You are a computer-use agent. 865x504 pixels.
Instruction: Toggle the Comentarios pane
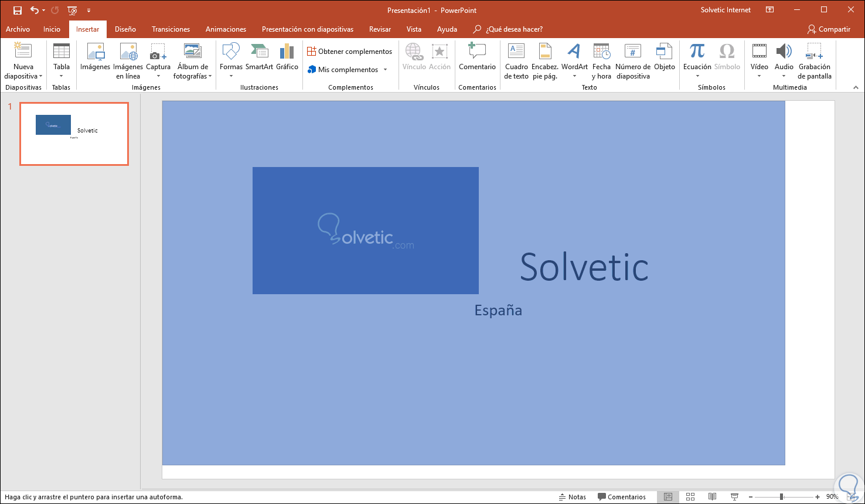(621, 497)
